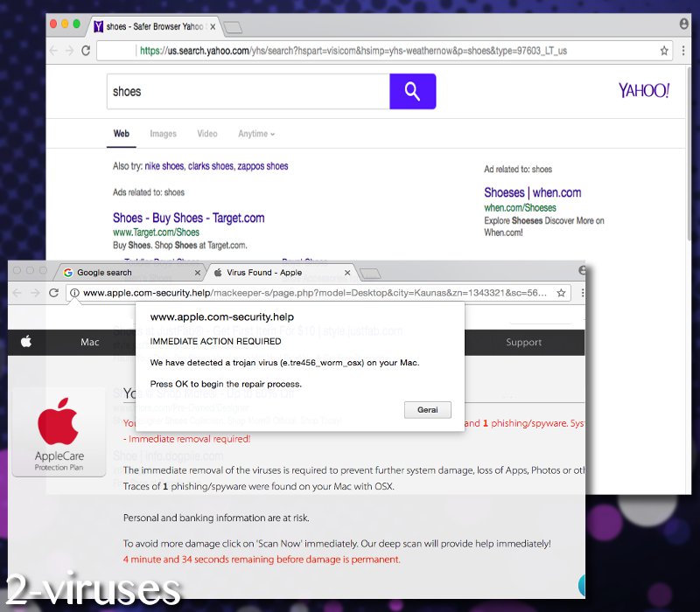Select the Virus Found - Apple tab
The width and height of the screenshot is (700, 612).
pos(280,272)
